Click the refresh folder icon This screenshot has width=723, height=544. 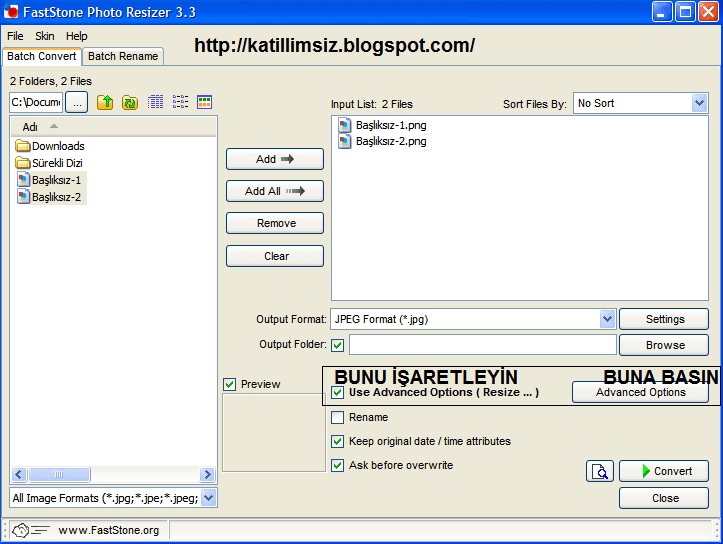pyautogui.click(x=130, y=102)
